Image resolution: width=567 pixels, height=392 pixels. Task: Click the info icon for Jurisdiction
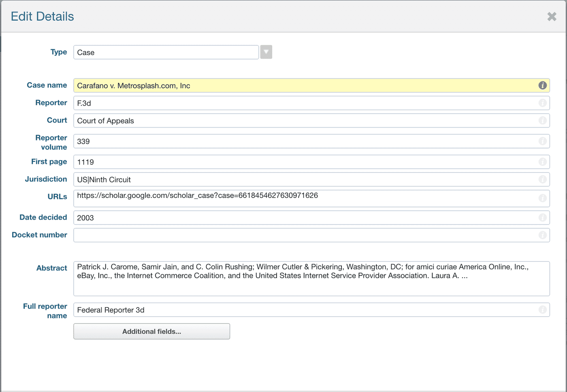pos(543,179)
